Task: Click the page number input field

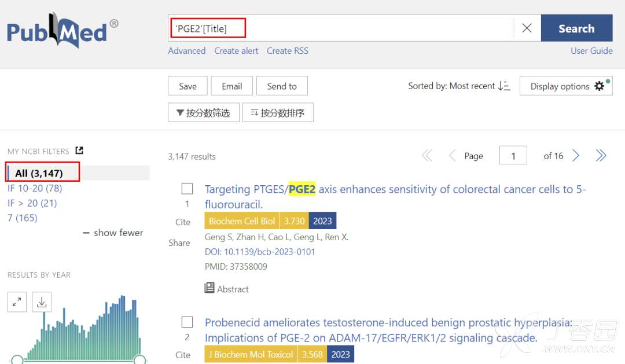Action: (x=513, y=156)
